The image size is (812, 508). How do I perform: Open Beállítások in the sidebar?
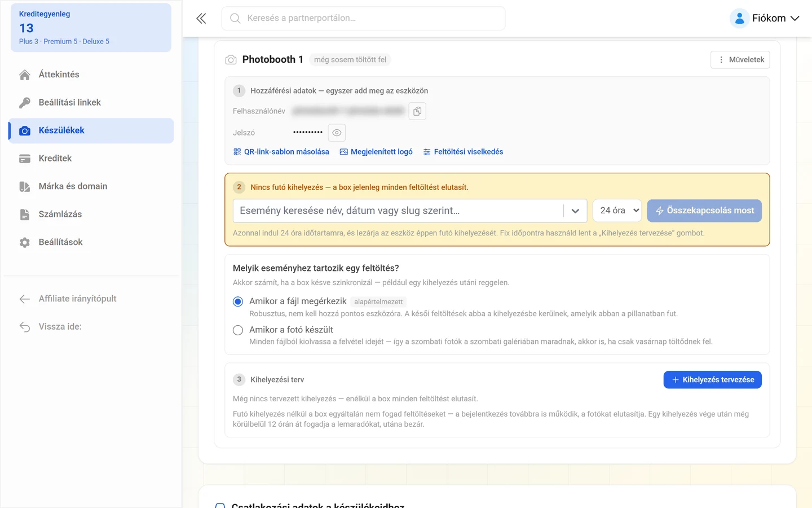coord(91,243)
